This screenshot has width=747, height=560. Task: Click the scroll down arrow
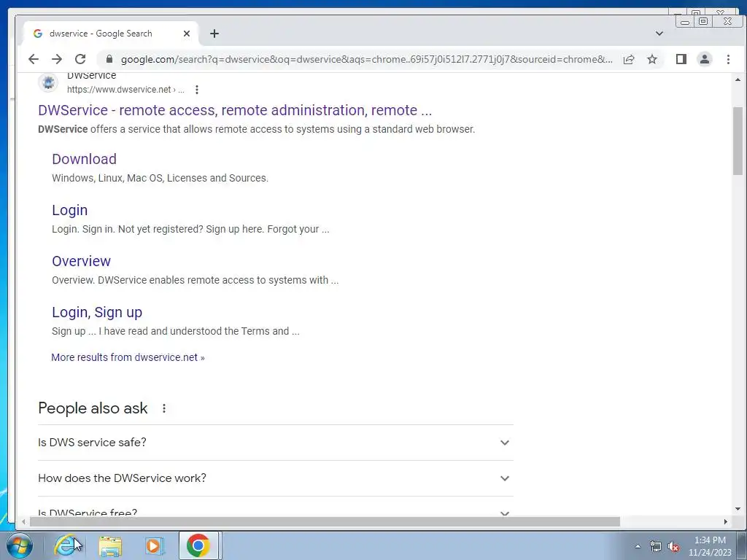tap(738, 509)
